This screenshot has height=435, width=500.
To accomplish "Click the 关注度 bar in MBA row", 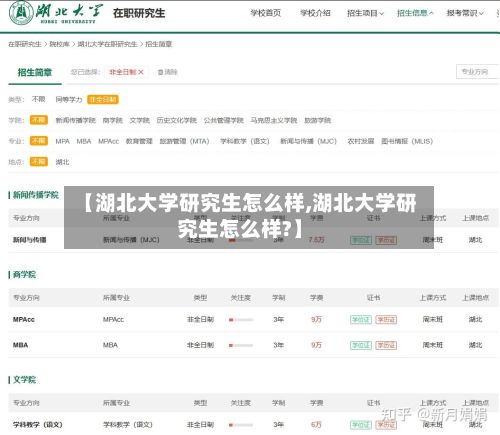I will 241,345.
